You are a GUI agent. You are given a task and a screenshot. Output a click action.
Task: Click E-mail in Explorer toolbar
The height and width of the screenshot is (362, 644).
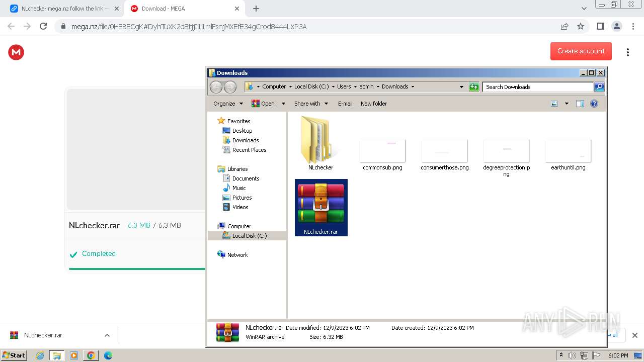point(345,104)
